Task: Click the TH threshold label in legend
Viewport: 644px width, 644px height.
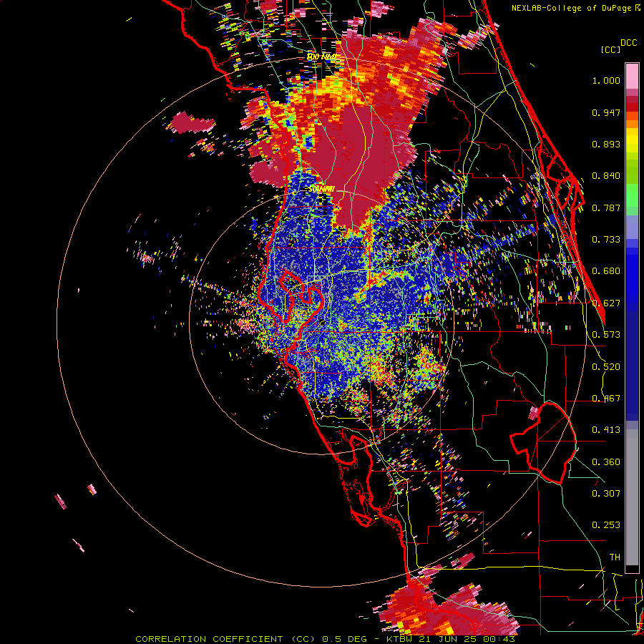Action: [x=615, y=557]
